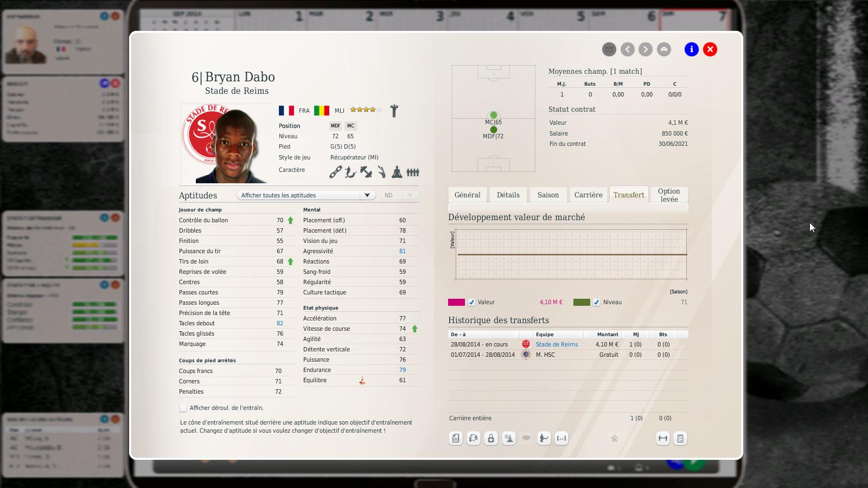Click the '01/07/2014 - 28/08/2014' transfer row
The width and height of the screenshot is (868, 488).
coord(568,355)
